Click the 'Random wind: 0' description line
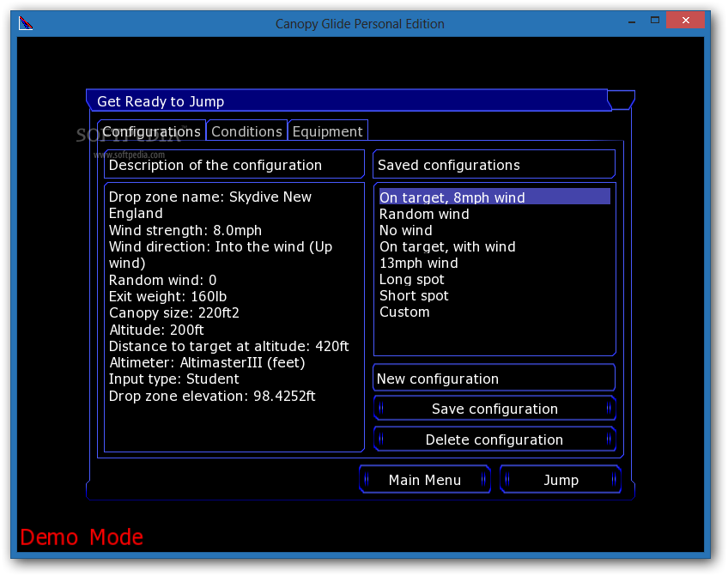Screen dimensions: 728x576 162,280
